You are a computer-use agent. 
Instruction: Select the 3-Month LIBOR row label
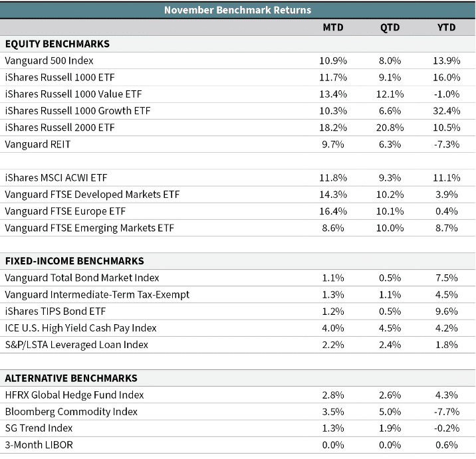click(39, 445)
